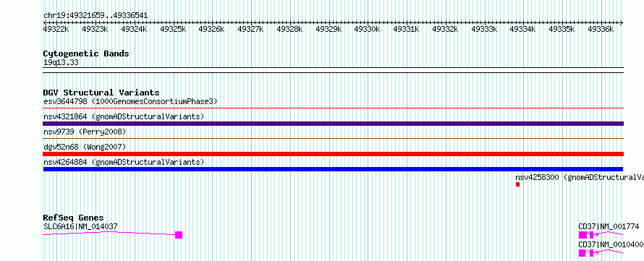Open the nsv4321864 gnomAD label
This screenshot has height=261, width=644.
point(124,116)
